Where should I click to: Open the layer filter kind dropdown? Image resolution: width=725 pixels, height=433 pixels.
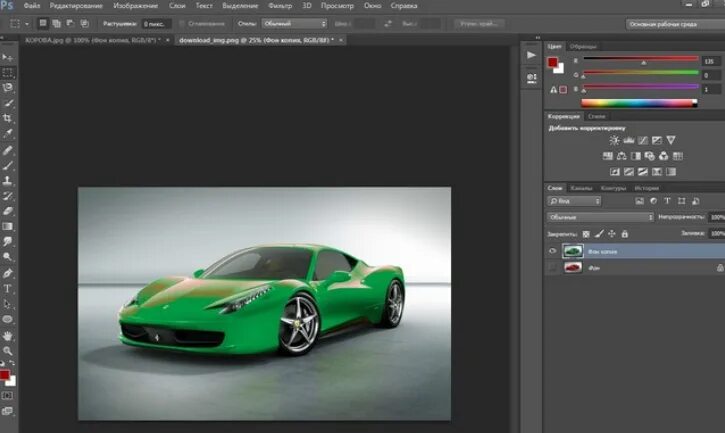pyautogui.click(x=574, y=201)
